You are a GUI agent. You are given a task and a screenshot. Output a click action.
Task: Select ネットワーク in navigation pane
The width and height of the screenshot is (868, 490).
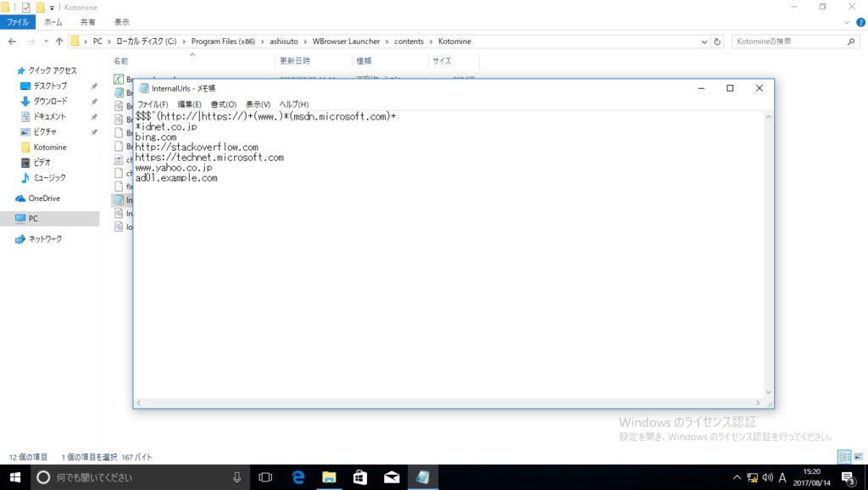click(45, 239)
